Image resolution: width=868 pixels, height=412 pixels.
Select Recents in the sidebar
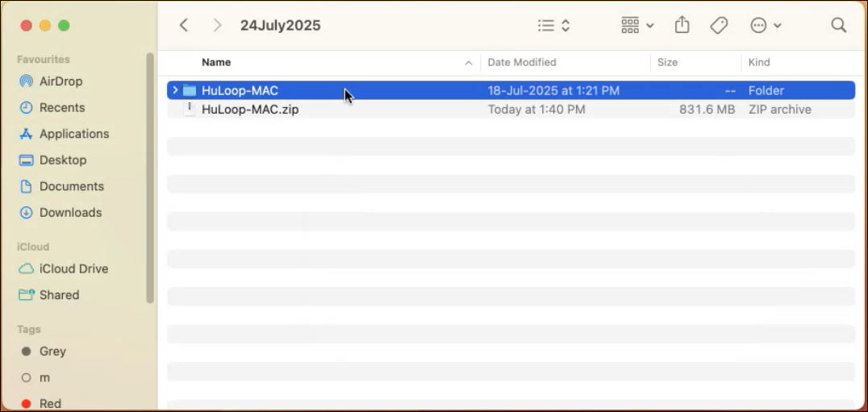[x=61, y=107]
